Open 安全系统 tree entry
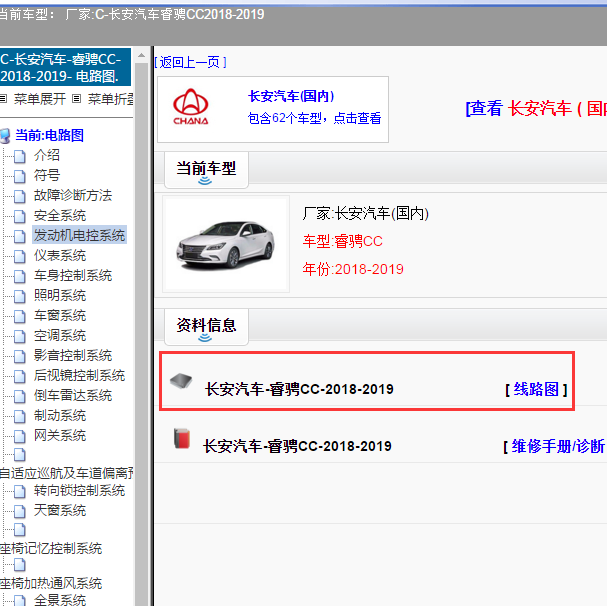The height and width of the screenshot is (606, 607). pos(60,216)
